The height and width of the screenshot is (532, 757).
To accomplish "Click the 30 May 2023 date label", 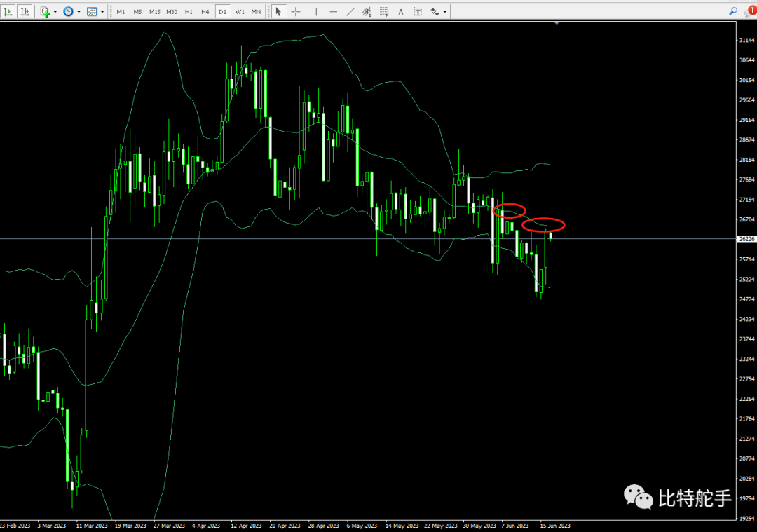I will (479, 526).
